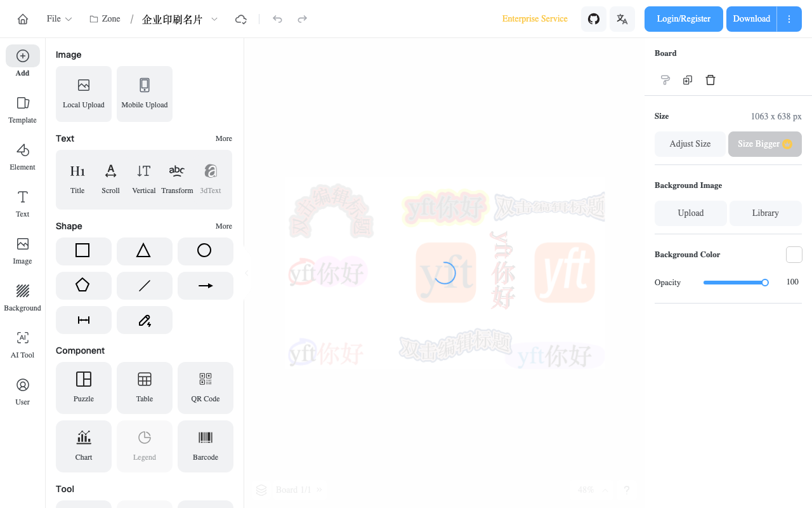Insert a square shape

click(x=84, y=251)
